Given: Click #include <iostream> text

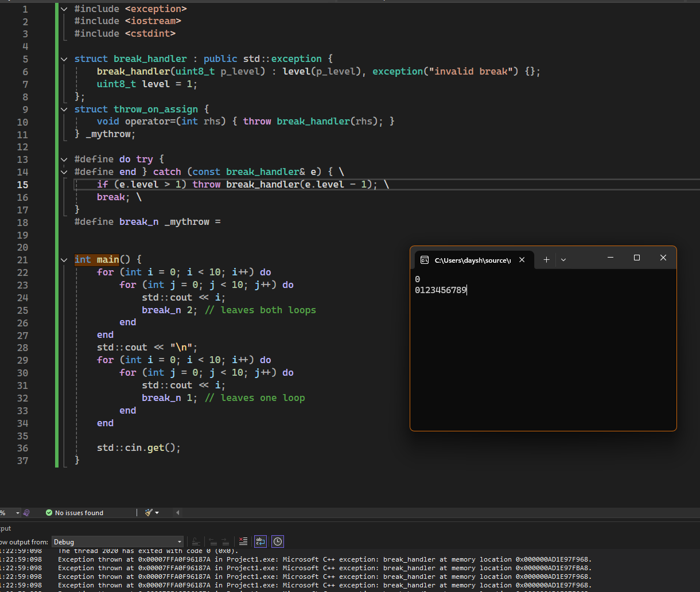Looking at the screenshot, I should tap(128, 21).
